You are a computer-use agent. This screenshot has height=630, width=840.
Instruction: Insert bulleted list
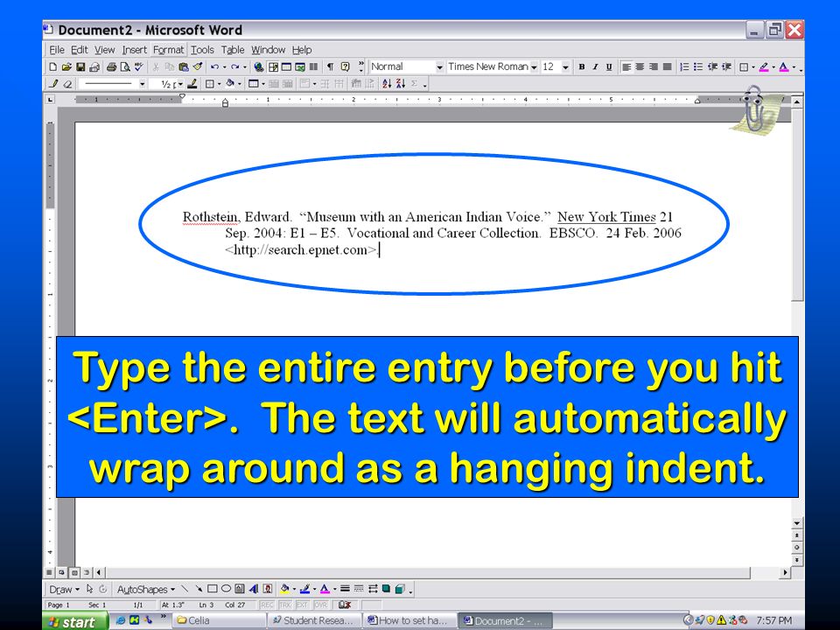tap(698, 67)
